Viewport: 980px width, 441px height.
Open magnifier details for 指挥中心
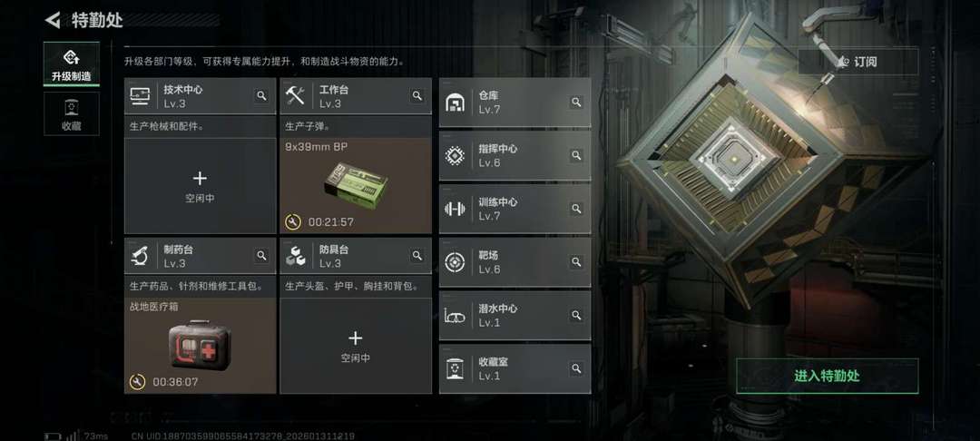pyautogui.click(x=576, y=155)
